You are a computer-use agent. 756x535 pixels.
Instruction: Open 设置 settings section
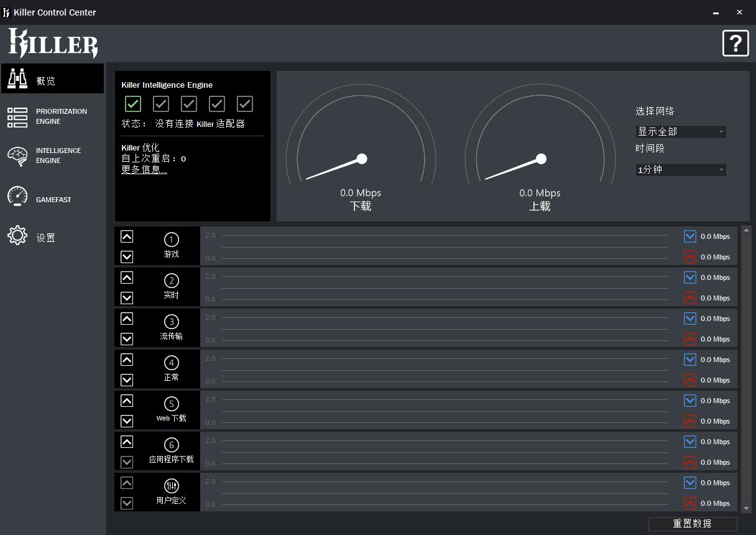click(52, 237)
